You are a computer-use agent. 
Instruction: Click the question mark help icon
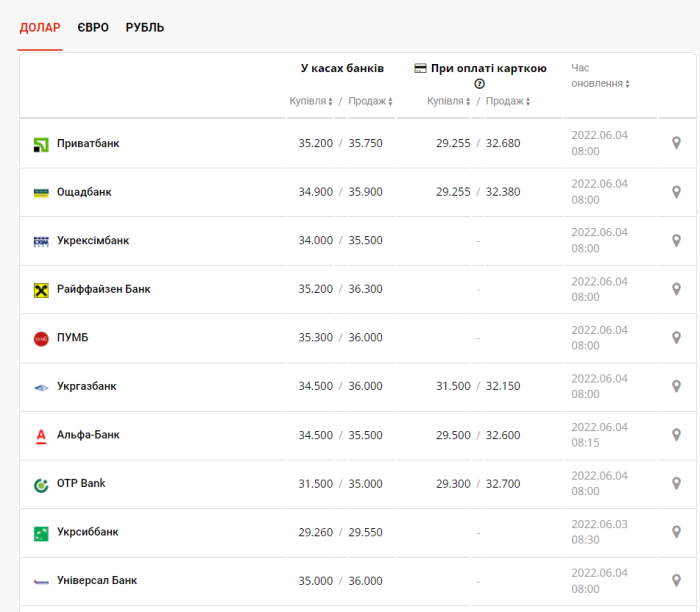click(479, 84)
